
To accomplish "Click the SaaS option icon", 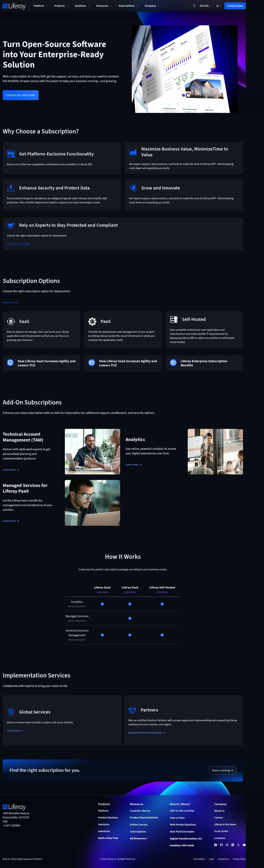I will click(x=11, y=321).
